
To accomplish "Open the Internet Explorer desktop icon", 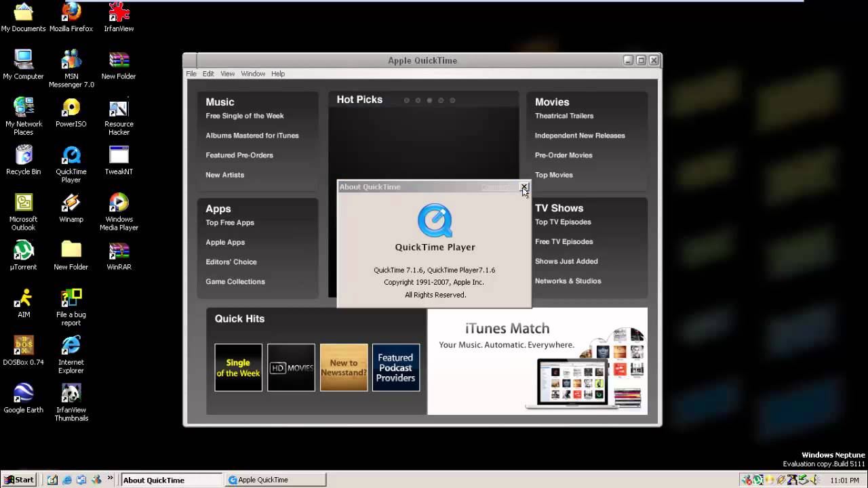I will point(71,354).
